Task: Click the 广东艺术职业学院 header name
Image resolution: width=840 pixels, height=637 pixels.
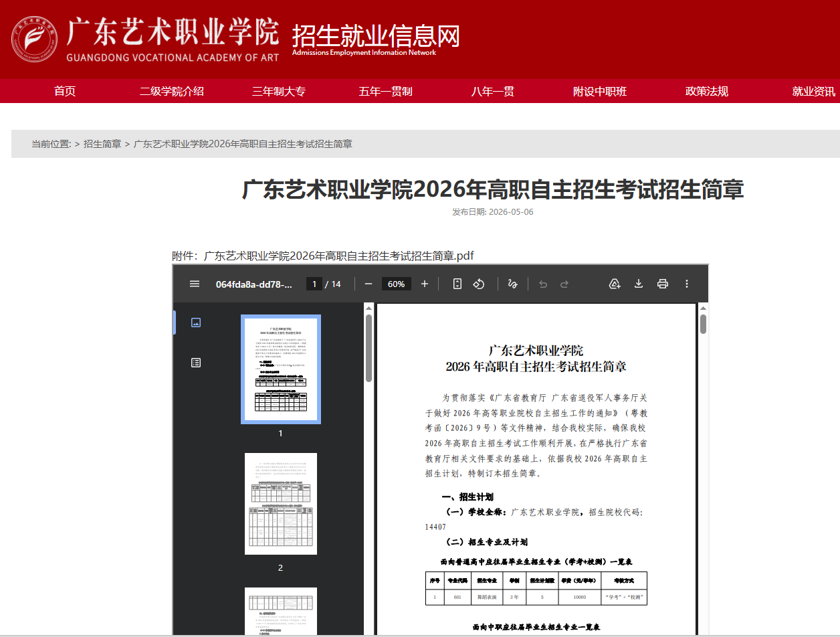Action: (173, 31)
